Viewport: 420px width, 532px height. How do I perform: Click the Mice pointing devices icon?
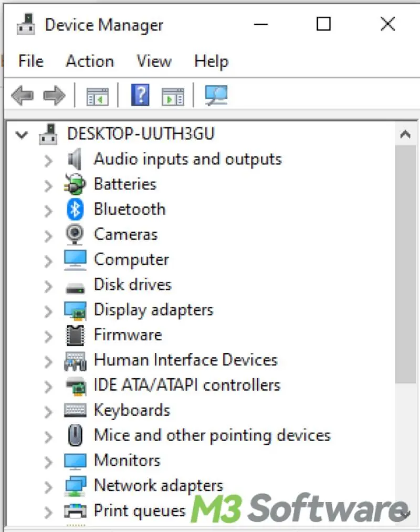point(75,435)
